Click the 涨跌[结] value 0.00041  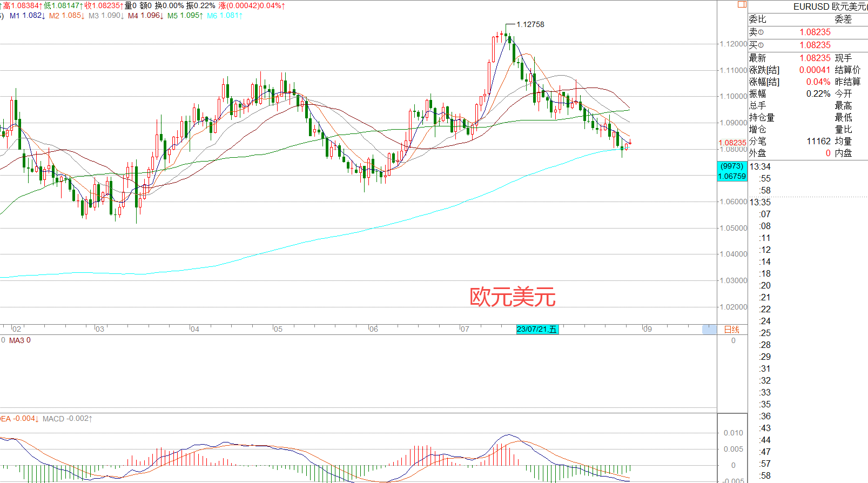[815, 70]
